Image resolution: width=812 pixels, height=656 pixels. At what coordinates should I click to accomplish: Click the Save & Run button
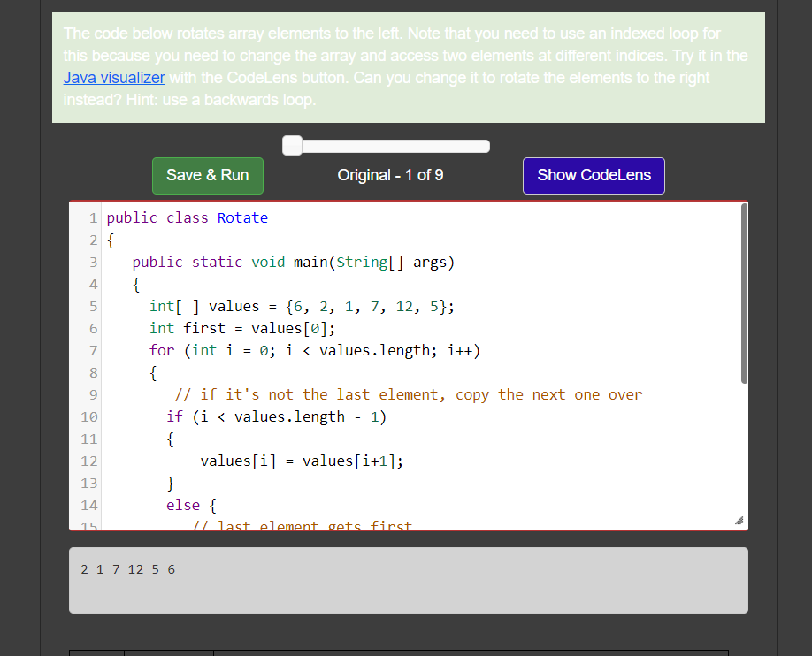[208, 176]
